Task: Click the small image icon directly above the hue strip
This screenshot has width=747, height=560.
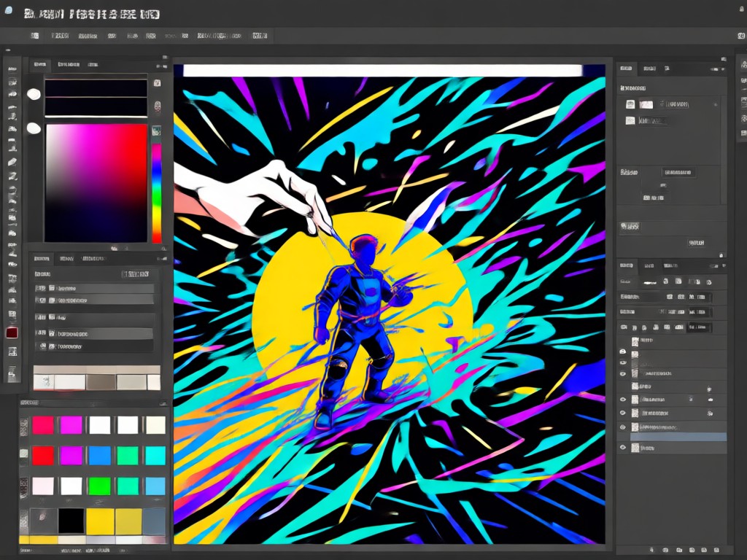Action: click(x=156, y=131)
